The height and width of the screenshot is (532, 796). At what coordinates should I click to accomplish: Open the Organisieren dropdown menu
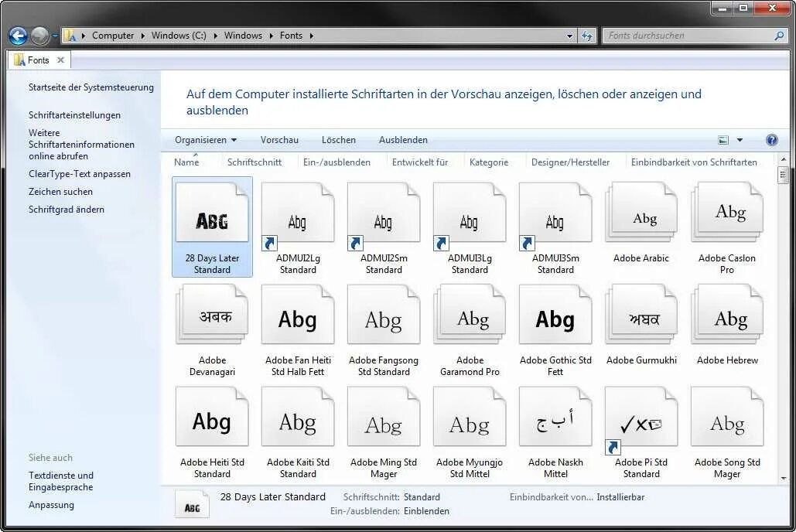point(206,140)
